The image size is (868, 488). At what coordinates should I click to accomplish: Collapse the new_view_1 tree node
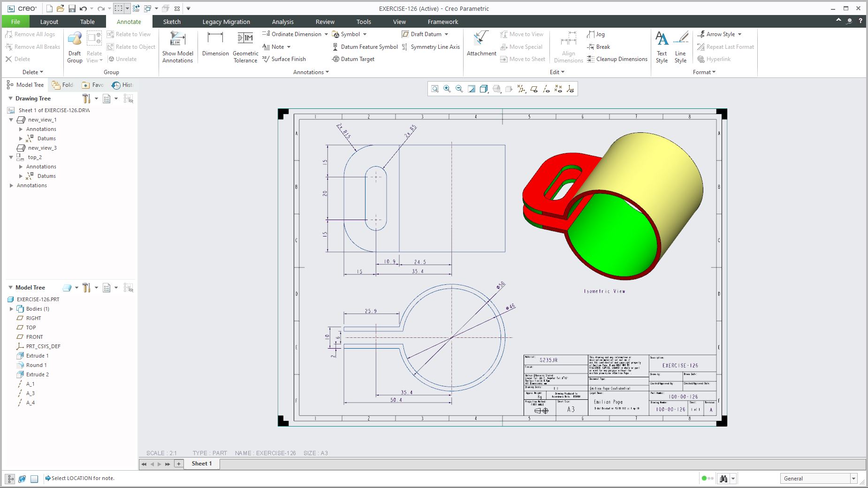click(x=11, y=120)
